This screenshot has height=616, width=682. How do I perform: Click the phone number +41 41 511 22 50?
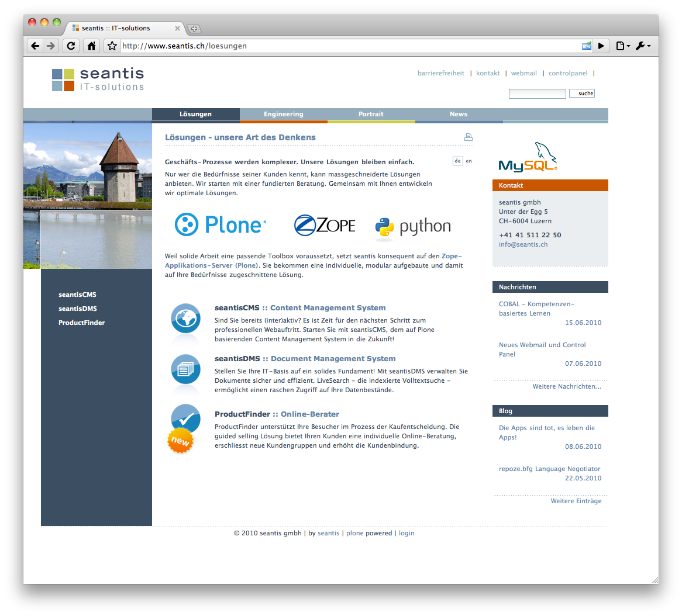tap(530, 235)
